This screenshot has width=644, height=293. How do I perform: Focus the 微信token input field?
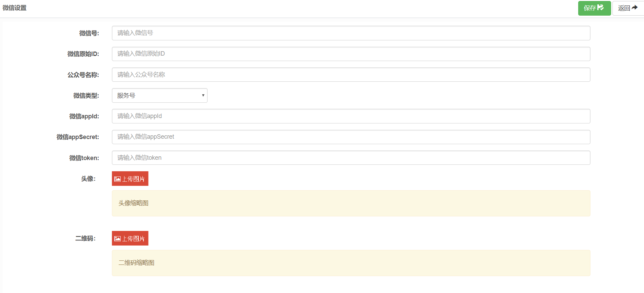click(351, 158)
